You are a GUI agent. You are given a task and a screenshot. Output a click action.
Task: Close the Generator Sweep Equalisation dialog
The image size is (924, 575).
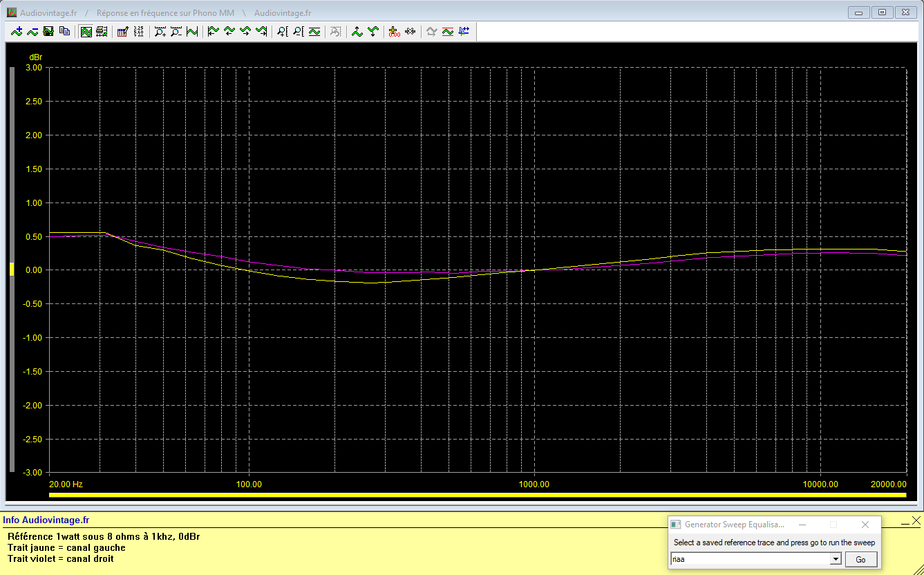(x=865, y=525)
